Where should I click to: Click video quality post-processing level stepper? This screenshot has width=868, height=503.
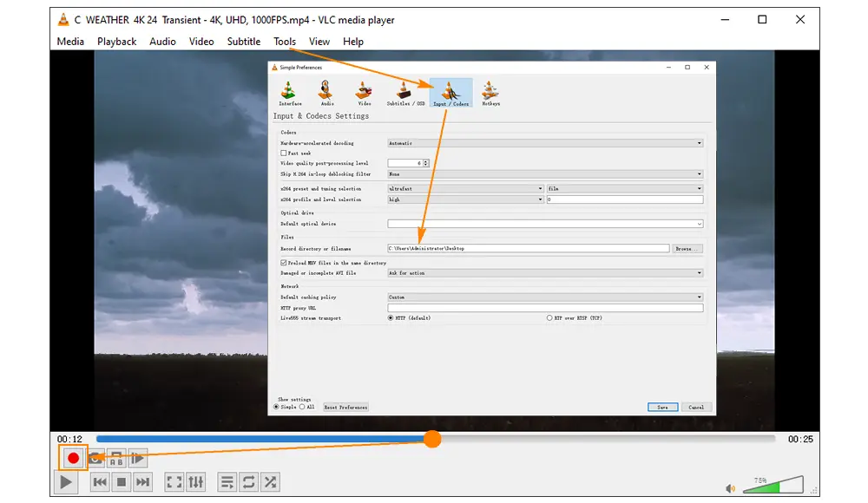(425, 163)
